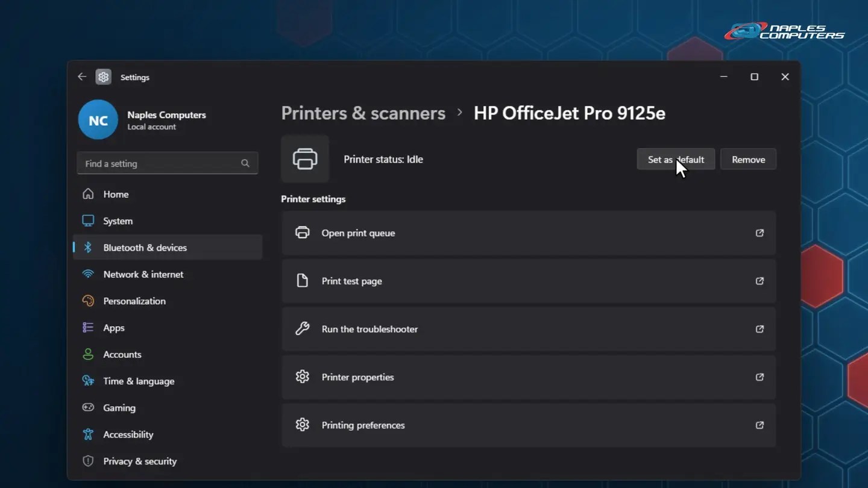Click the gear icon on Printer properties

303,377
